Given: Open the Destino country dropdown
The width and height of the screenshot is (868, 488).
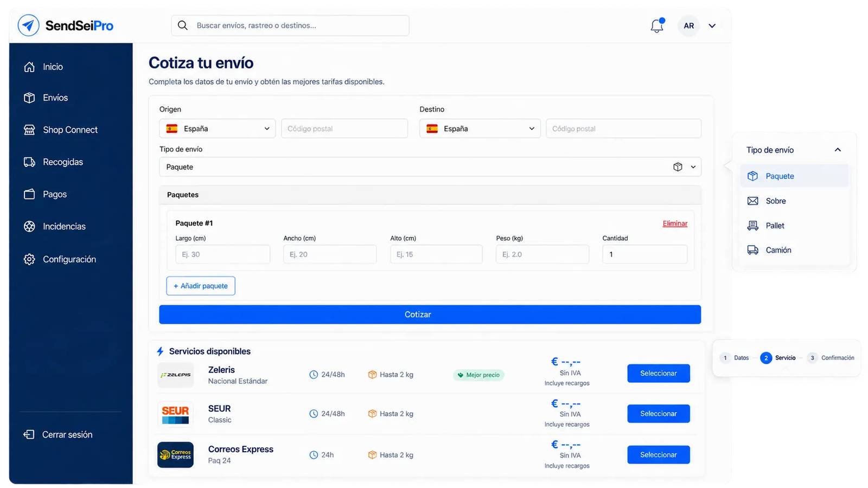Looking at the screenshot, I should [x=480, y=129].
